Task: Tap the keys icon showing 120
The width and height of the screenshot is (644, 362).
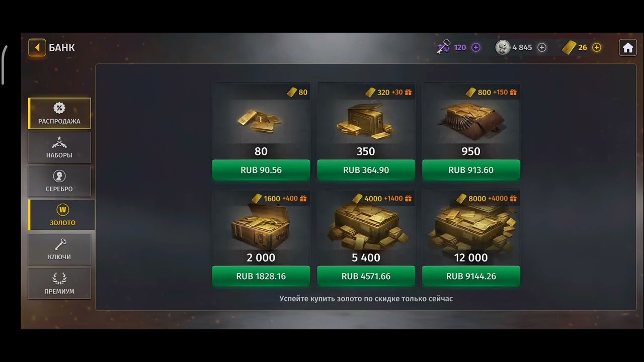Action: coord(443,48)
